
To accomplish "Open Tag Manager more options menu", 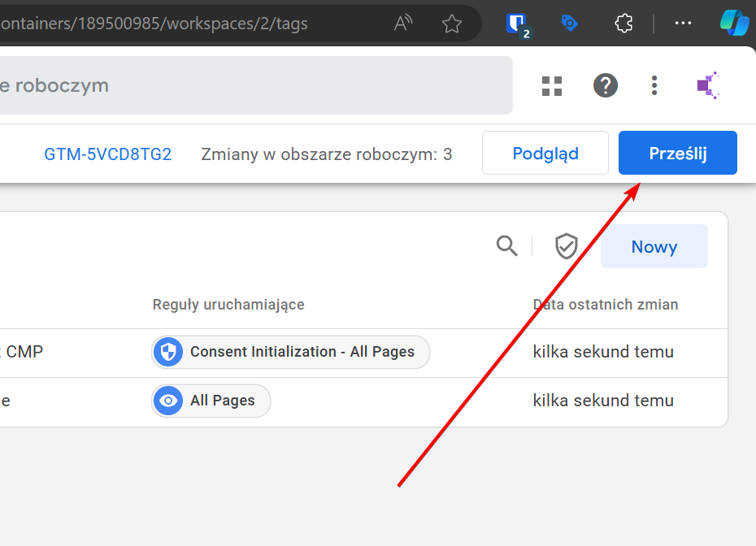I will coord(654,86).
